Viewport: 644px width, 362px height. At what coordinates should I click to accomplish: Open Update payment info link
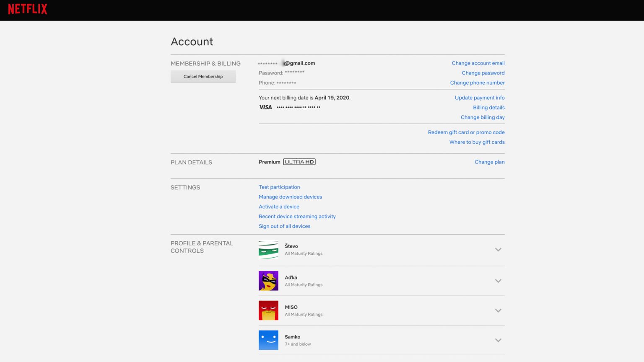pyautogui.click(x=480, y=98)
